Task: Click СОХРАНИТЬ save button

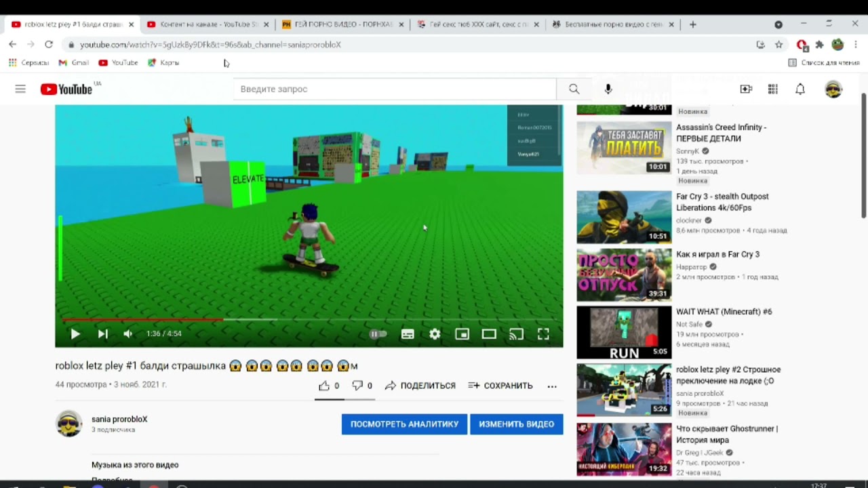Action: click(x=500, y=386)
